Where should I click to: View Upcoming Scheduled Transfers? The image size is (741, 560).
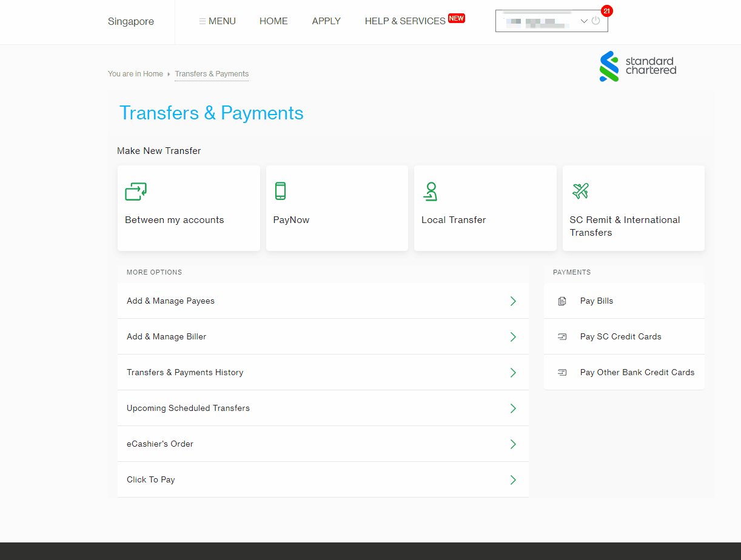323,408
